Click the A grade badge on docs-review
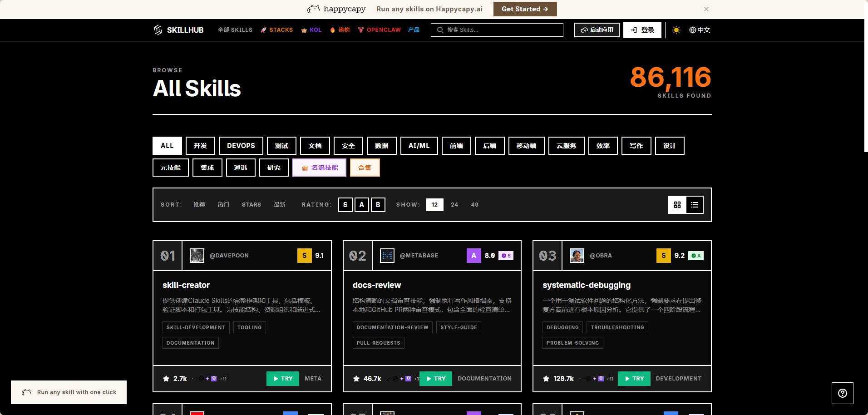The width and height of the screenshot is (868, 415). [x=474, y=256]
